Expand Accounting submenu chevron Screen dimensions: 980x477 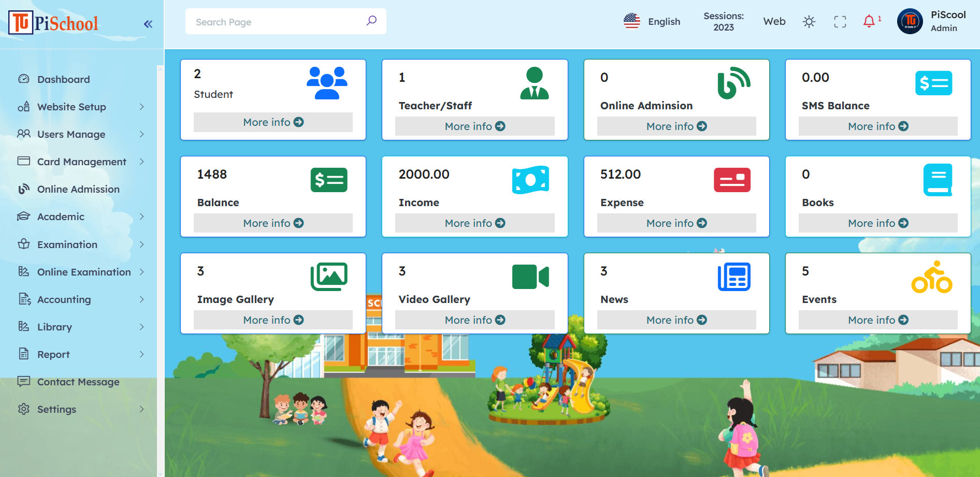pos(141,299)
